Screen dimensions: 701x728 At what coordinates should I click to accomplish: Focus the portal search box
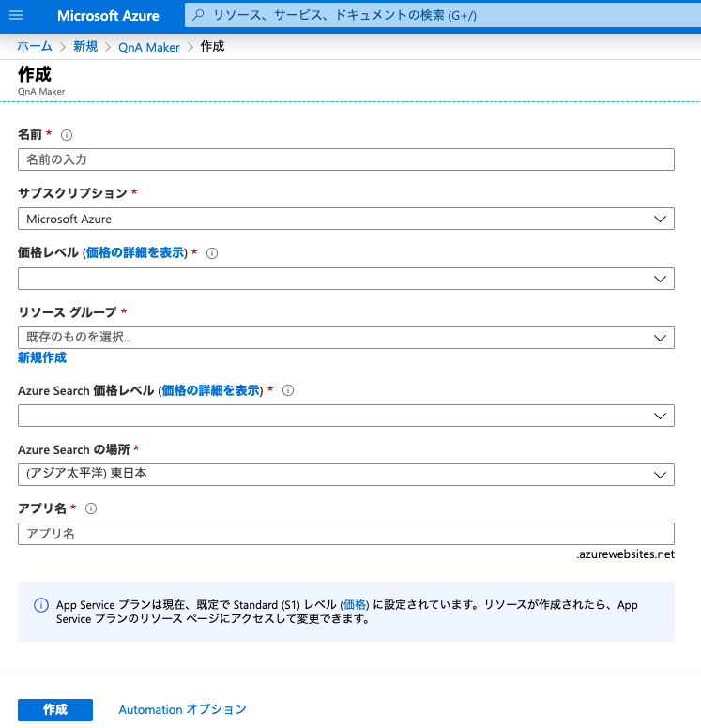tap(443, 15)
